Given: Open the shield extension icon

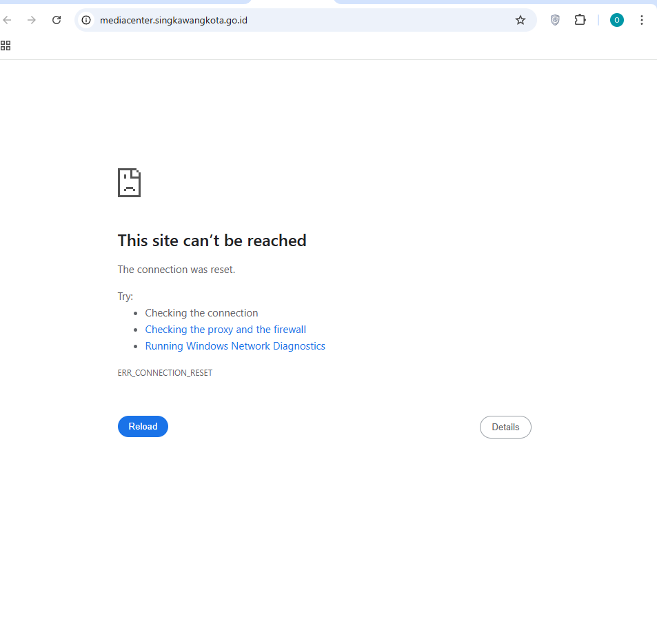Looking at the screenshot, I should tap(555, 20).
